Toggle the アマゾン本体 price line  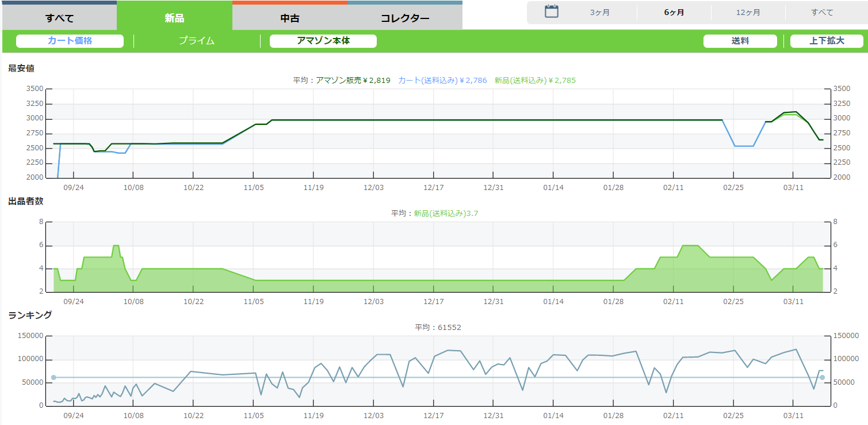coord(323,41)
